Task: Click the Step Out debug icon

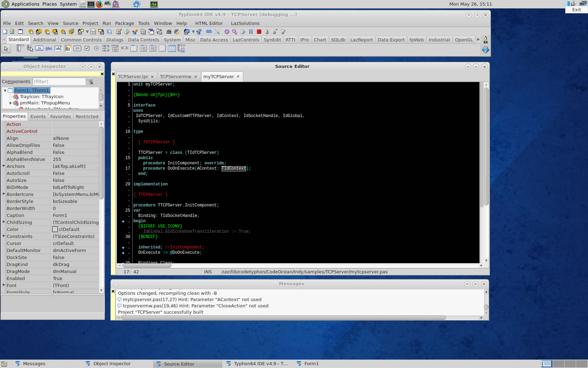Action: pos(283,32)
